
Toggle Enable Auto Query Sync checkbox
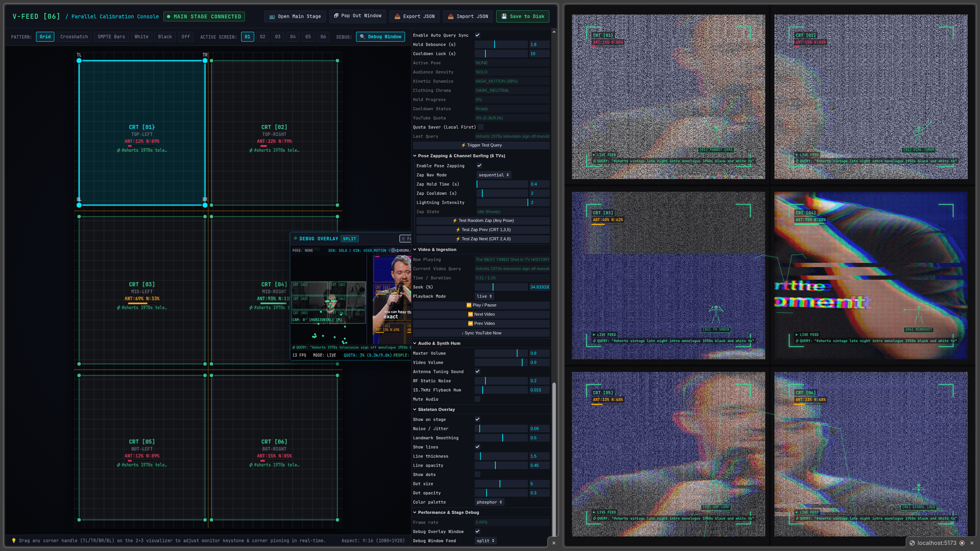(477, 35)
